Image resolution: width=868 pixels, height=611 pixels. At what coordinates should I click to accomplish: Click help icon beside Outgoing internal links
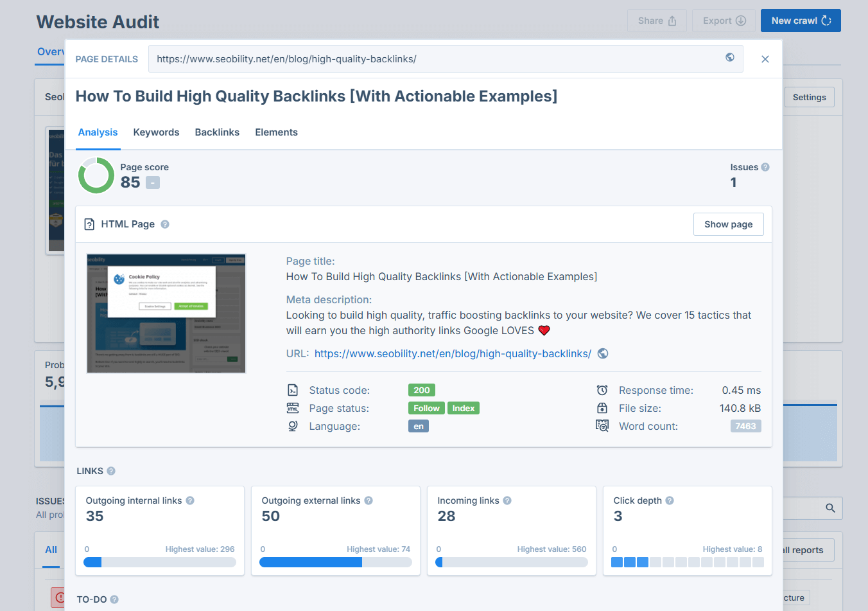point(190,500)
